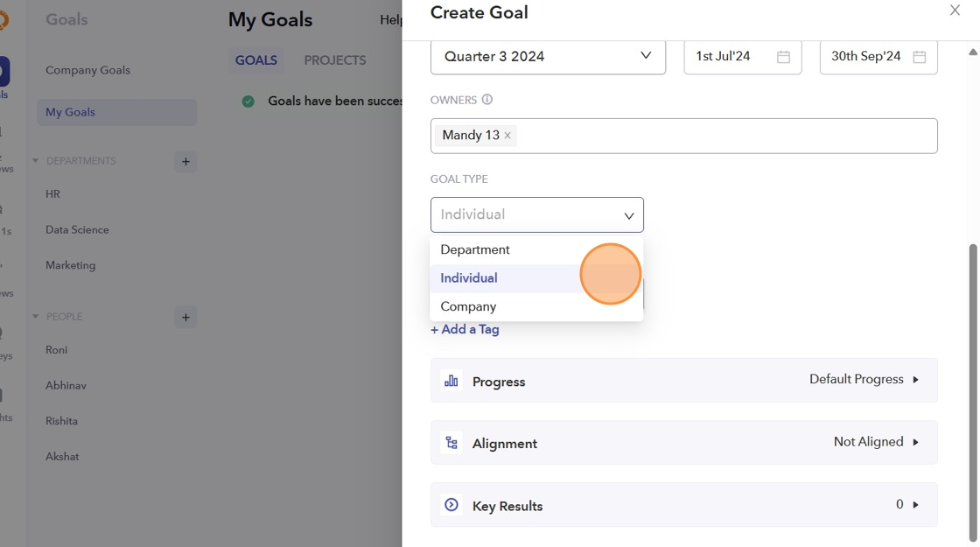Viewport: 980px width, 547px height.
Task: Open Company Goals in sidebar
Action: click(87, 70)
